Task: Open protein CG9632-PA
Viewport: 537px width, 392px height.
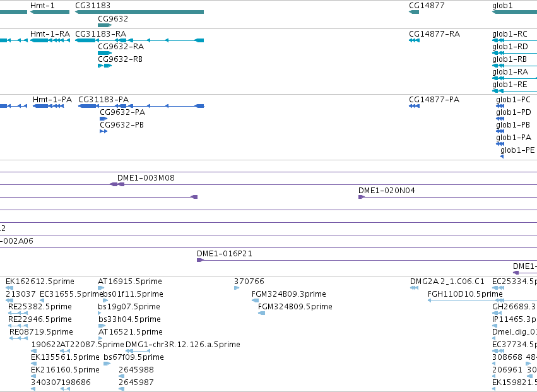Action: point(122,112)
